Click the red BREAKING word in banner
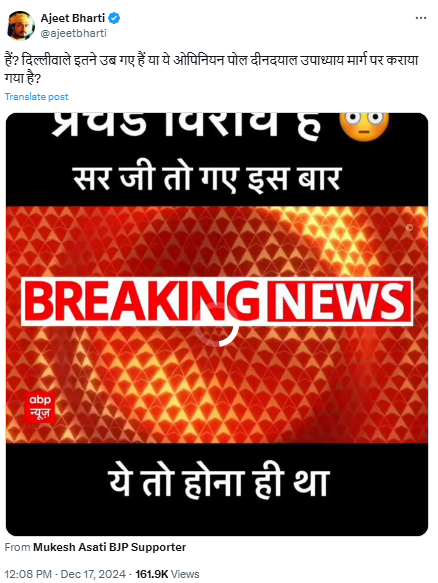 (x=144, y=301)
